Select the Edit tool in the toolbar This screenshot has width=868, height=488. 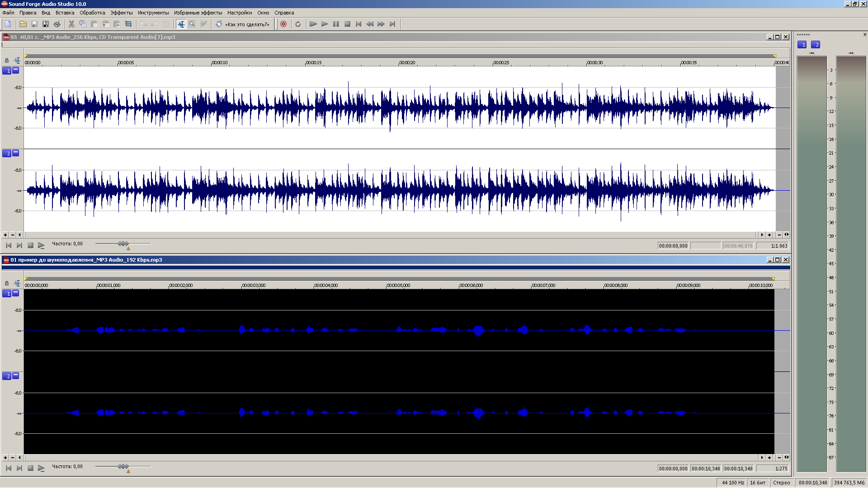coord(181,24)
